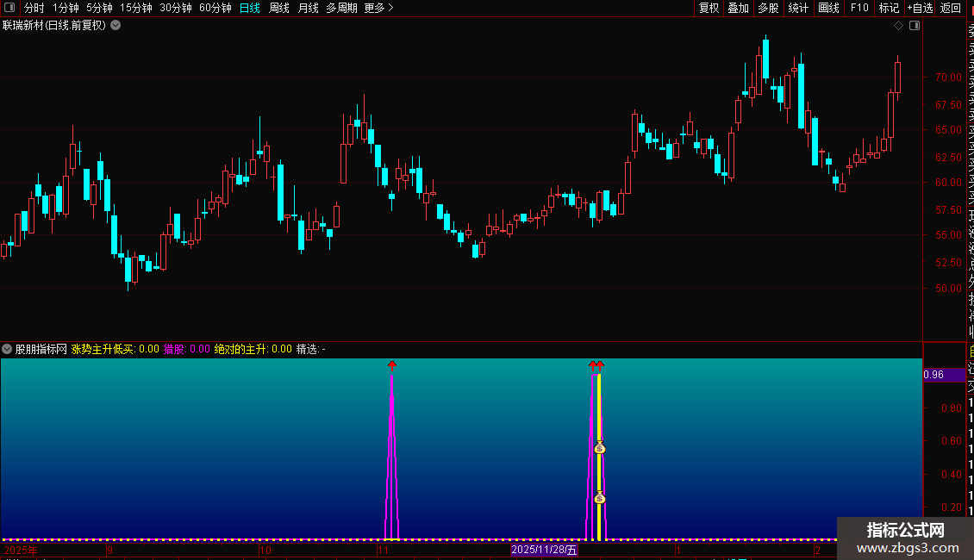Open the 多周期 multi-period view

click(341, 8)
